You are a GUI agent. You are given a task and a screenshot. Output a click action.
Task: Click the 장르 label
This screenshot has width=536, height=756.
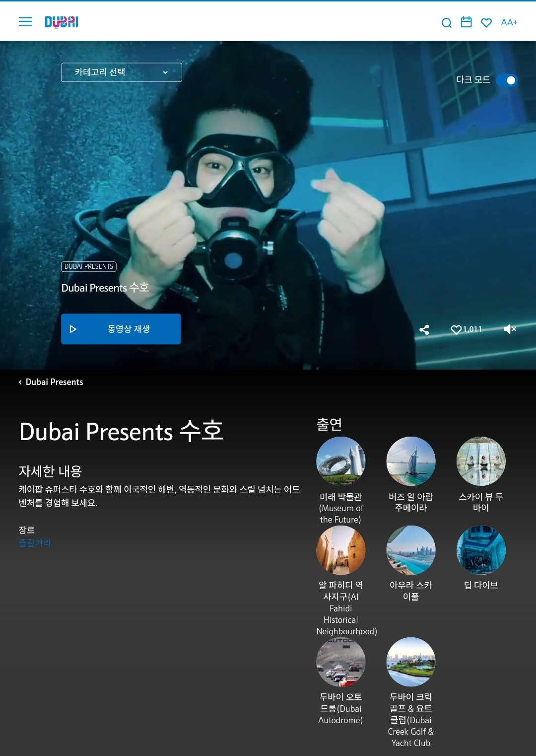pos(27,530)
